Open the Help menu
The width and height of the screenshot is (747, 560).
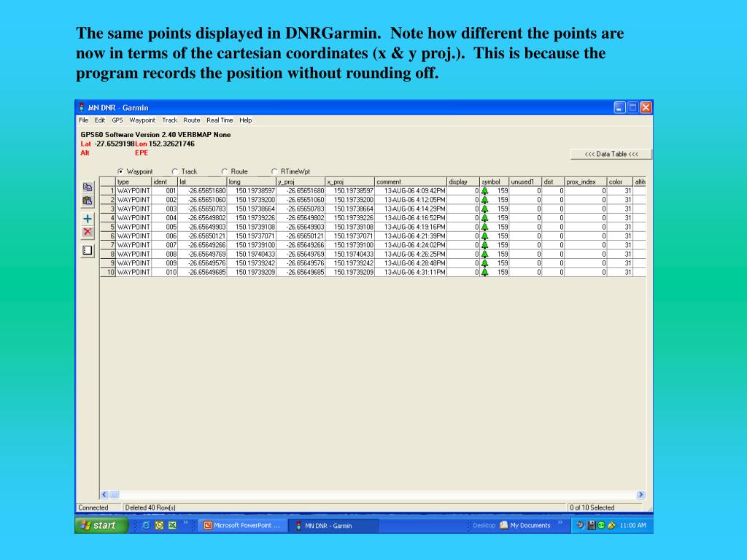[x=245, y=120]
